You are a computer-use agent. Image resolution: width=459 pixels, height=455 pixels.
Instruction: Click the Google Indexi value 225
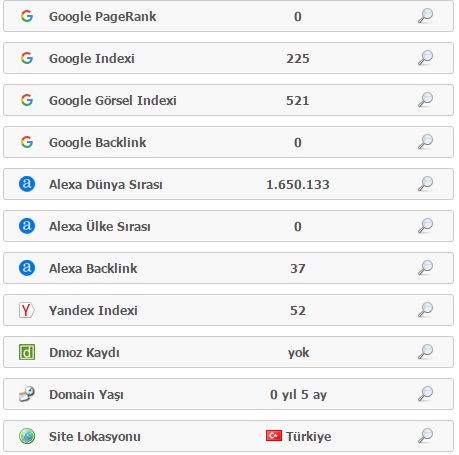(298, 59)
